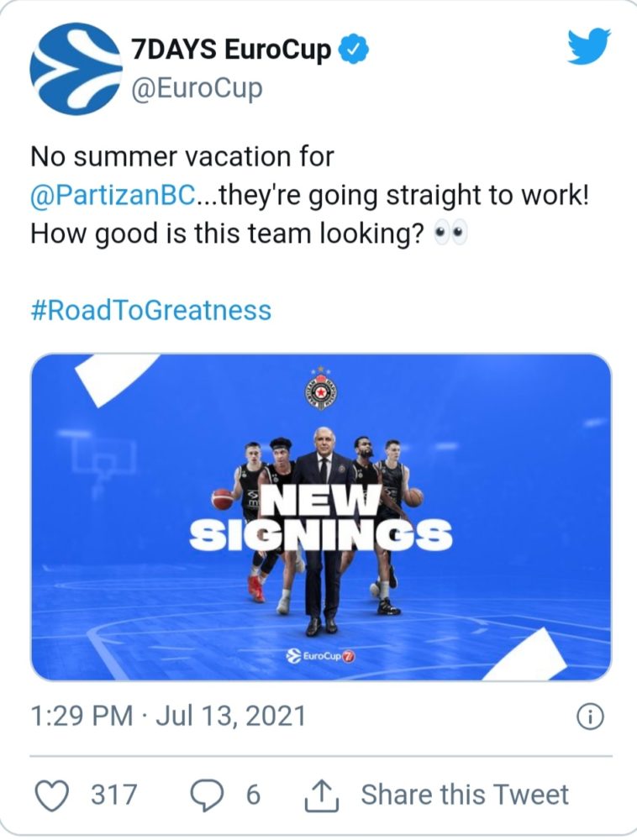Click the 6 replies count

pos(253,795)
